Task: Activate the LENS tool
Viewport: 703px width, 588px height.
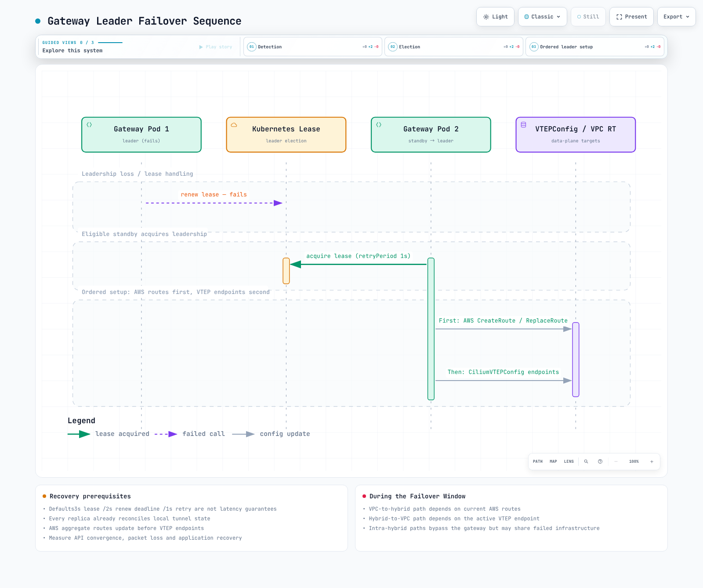Action: 569,461
